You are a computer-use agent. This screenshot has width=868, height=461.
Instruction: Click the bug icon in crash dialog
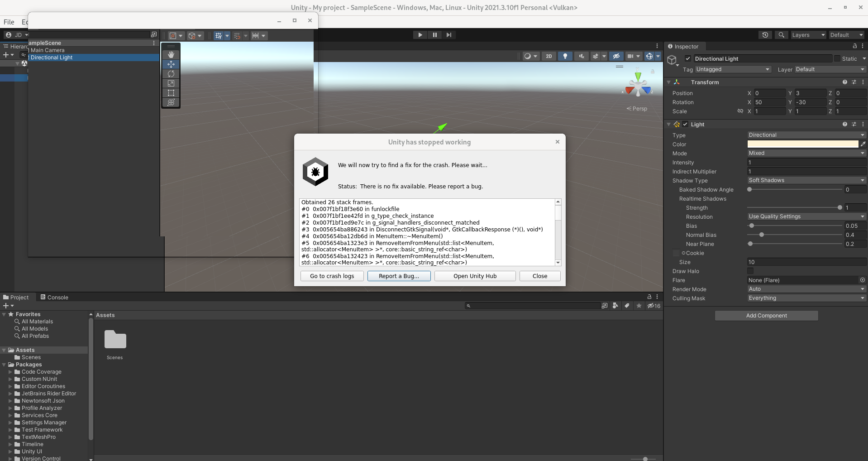pyautogui.click(x=315, y=172)
